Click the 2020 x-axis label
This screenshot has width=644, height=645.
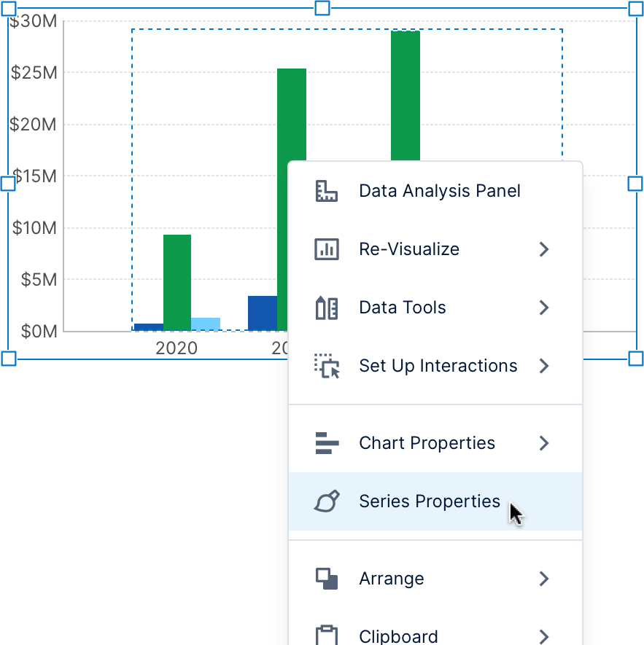[x=176, y=348]
